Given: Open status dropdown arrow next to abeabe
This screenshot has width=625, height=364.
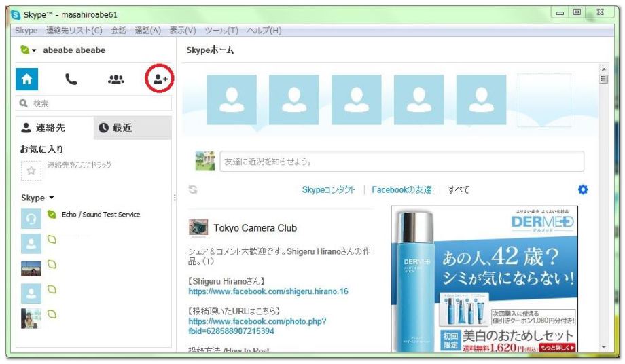Looking at the screenshot, I should (34, 50).
